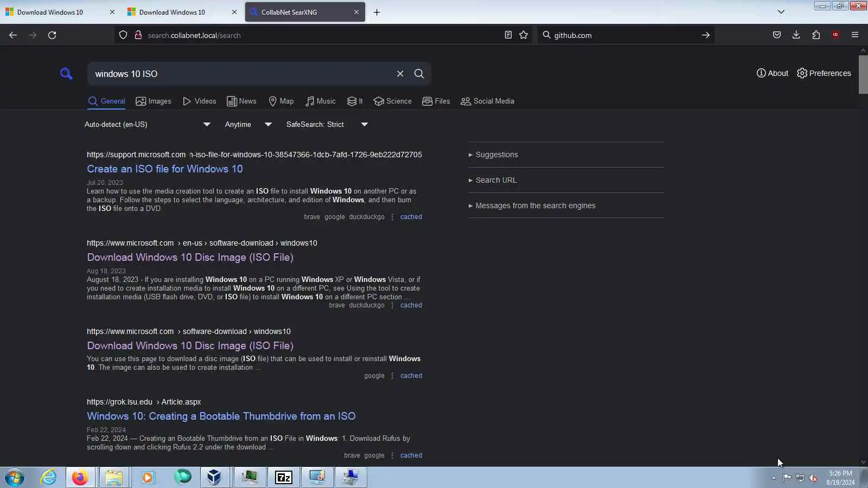
Task: Click the muted volume tray icon
Action: pyautogui.click(x=813, y=478)
